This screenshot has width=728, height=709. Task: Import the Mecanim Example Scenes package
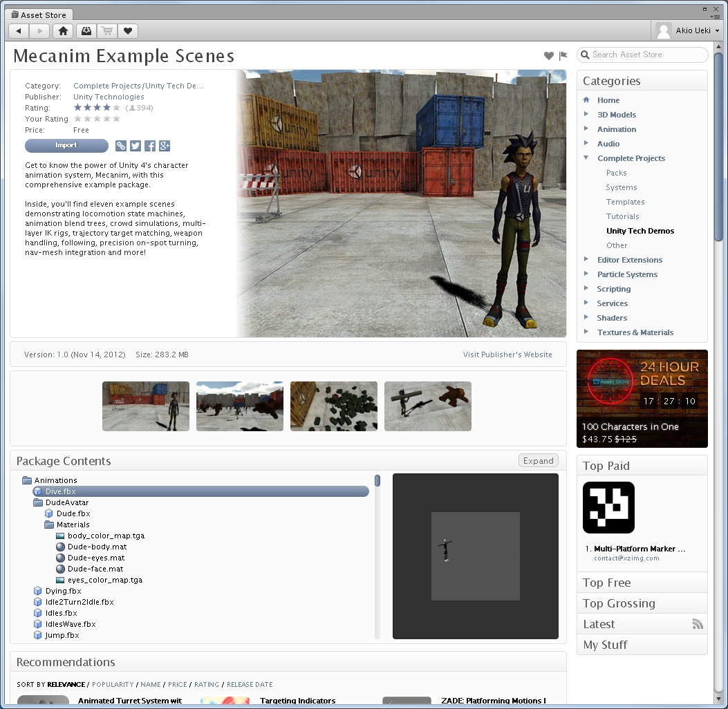tap(66, 145)
